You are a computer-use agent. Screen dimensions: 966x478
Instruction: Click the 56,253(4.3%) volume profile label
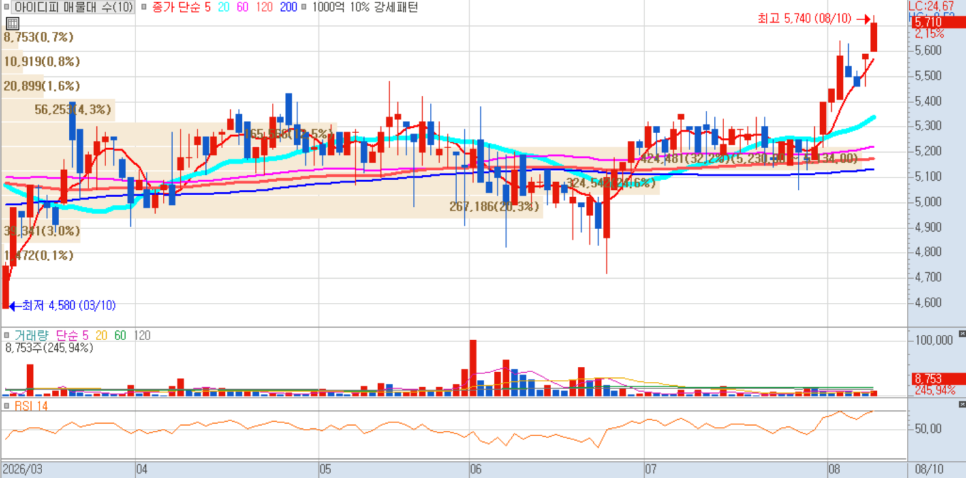click(x=73, y=110)
